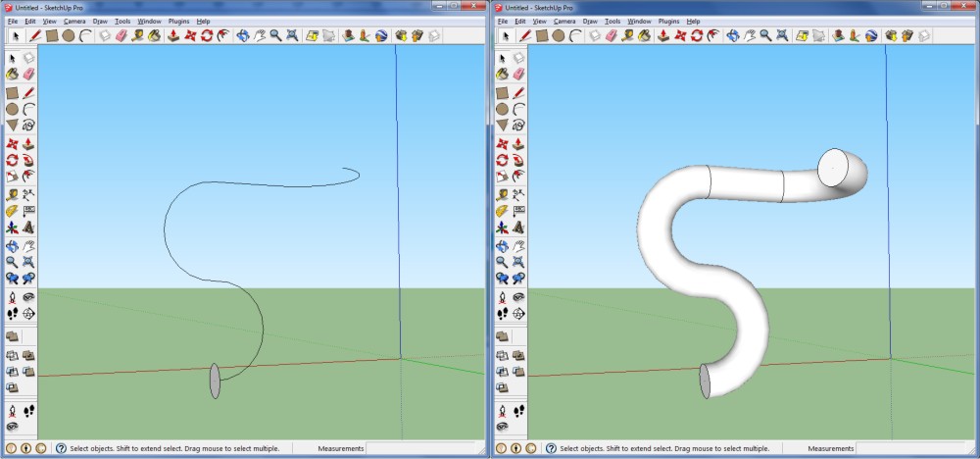Select the Line pencil tool in the curve-only window's top toolbar
980x459 pixels.
click(36, 35)
